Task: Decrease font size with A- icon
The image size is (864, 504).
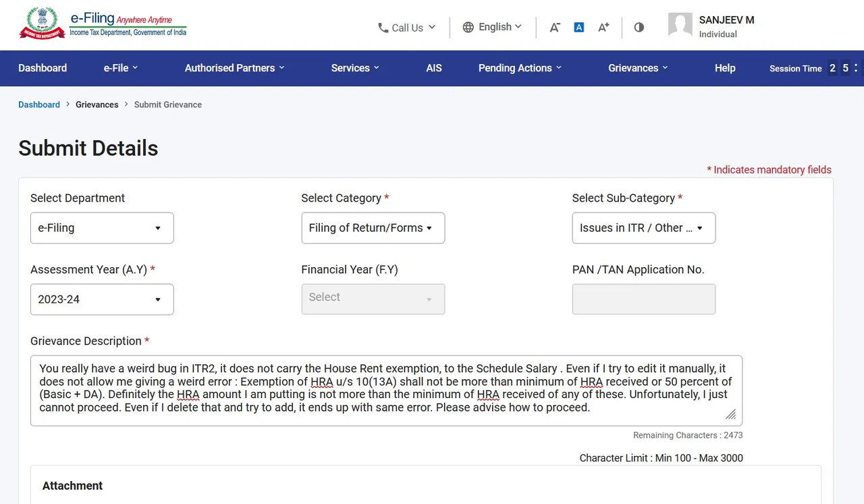Action: pyautogui.click(x=555, y=27)
